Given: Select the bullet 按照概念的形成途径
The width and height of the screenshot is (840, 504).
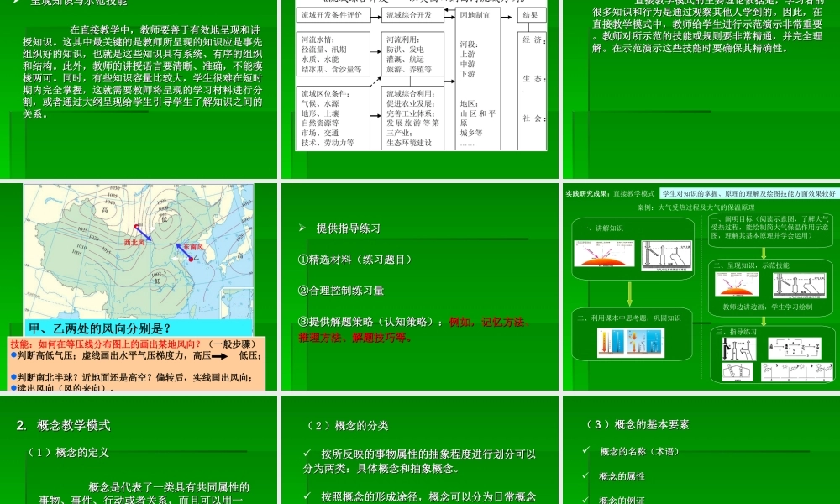Looking at the screenshot, I should [x=419, y=496].
